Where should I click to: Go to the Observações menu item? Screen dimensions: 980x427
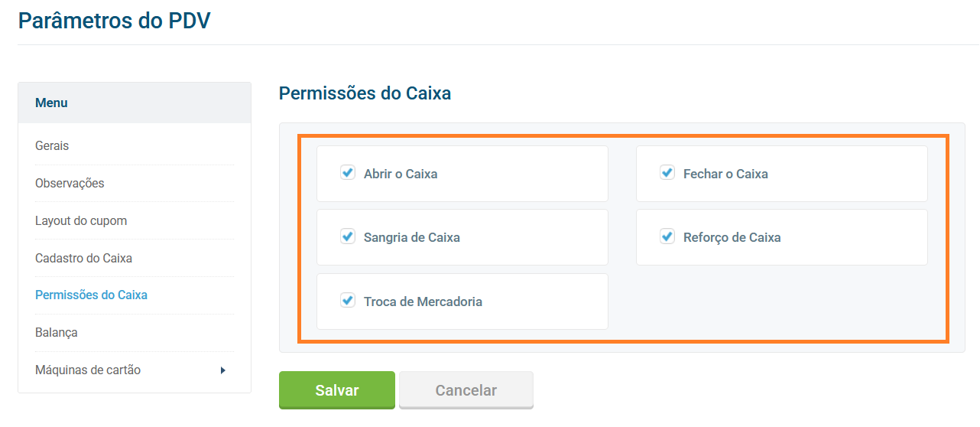[x=70, y=183]
